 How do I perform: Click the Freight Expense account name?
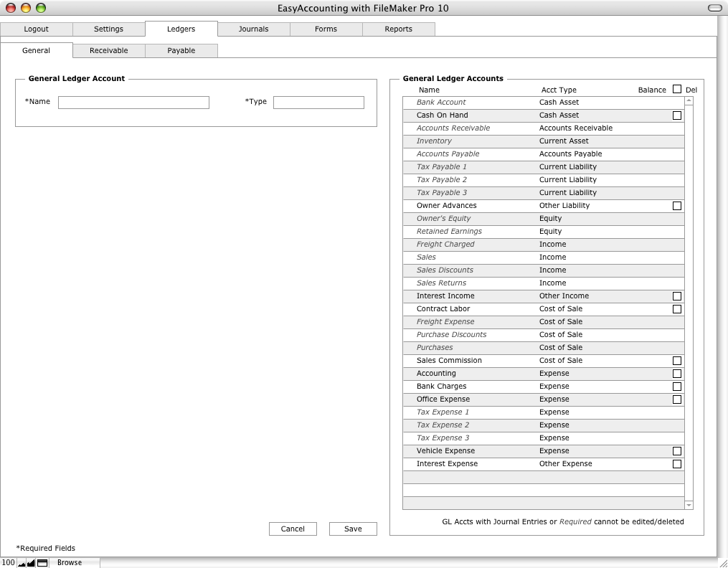click(x=445, y=321)
